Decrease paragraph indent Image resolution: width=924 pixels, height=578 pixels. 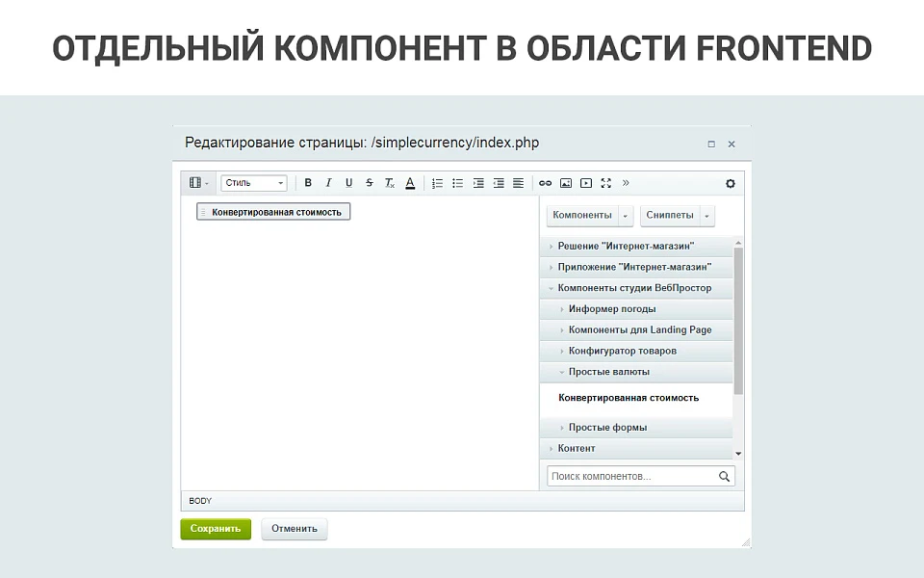point(499,183)
